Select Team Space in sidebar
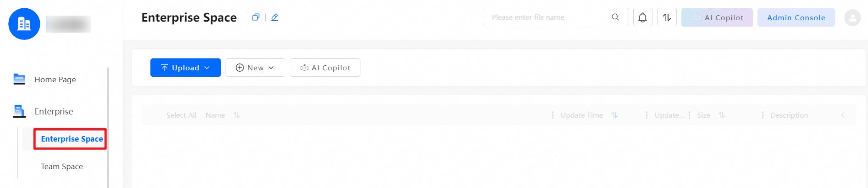The image size is (868, 188). pyautogui.click(x=62, y=166)
